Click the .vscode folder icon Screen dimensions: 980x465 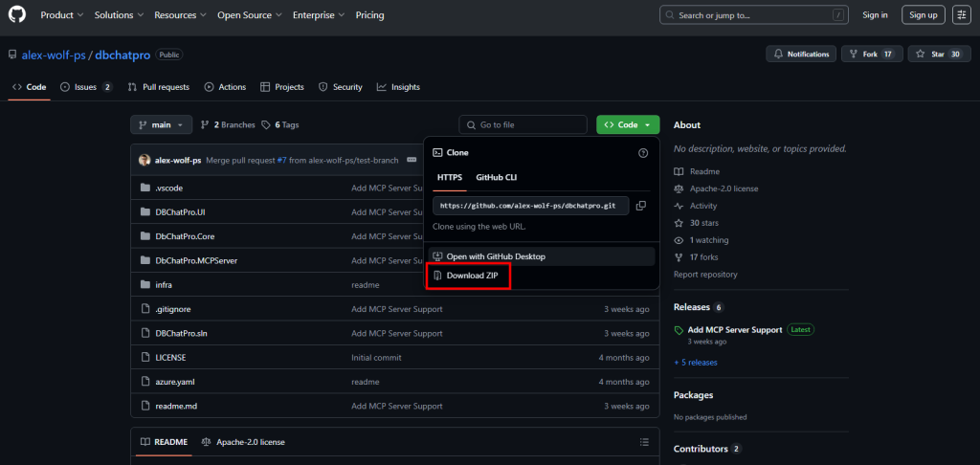(x=145, y=188)
